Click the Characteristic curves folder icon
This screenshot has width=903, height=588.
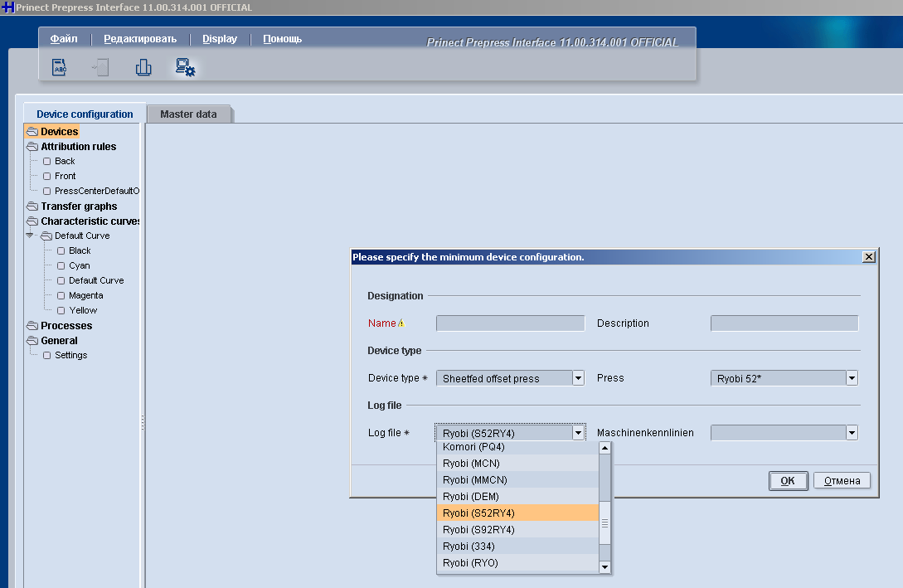click(32, 221)
